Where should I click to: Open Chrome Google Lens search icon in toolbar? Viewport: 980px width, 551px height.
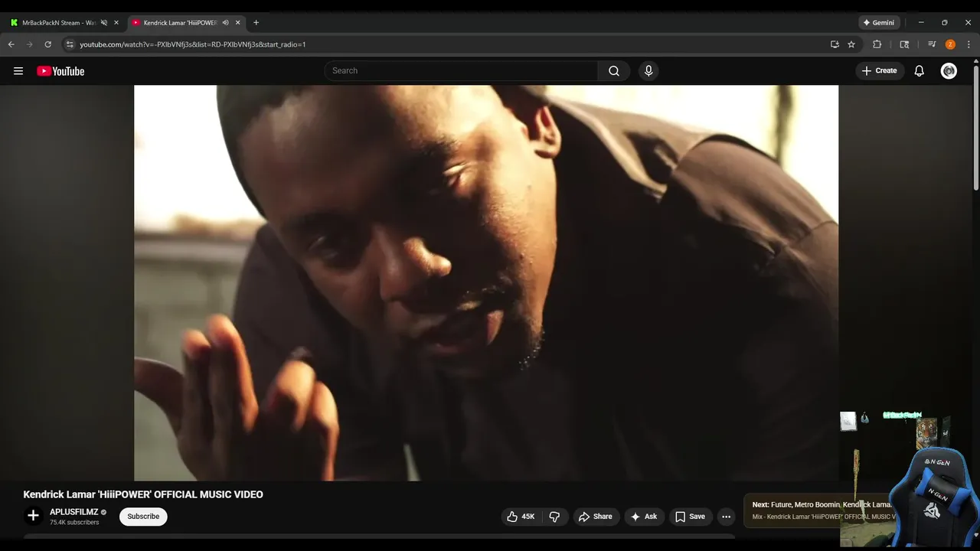(x=904, y=44)
